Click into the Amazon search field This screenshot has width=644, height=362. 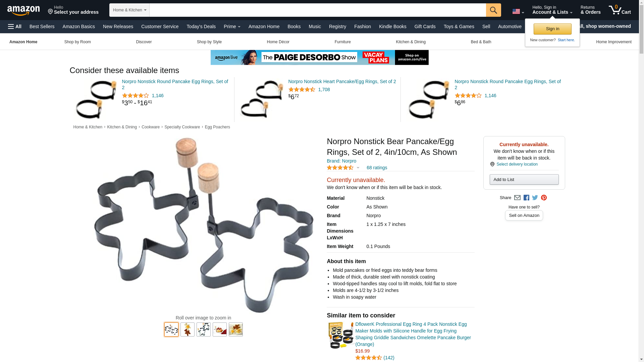click(318, 10)
